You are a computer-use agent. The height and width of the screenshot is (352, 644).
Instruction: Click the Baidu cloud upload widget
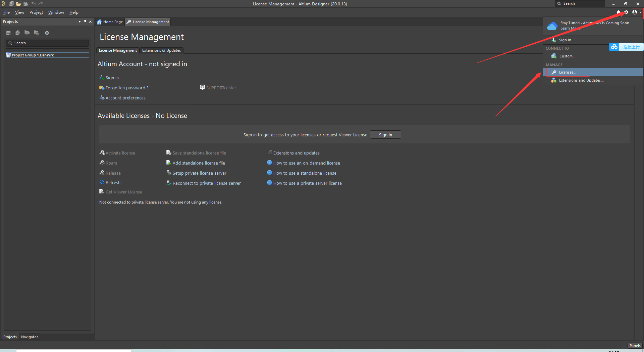click(626, 47)
